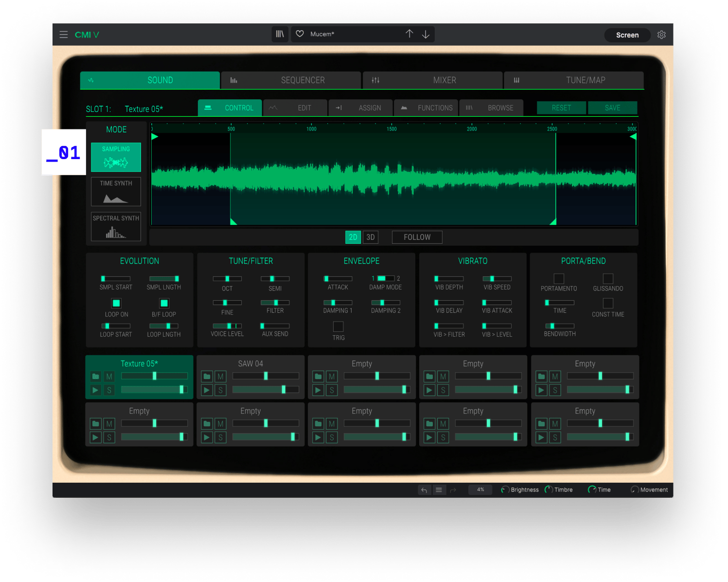Open the preset library browser icon
The image size is (728, 582).
pyautogui.click(x=280, y=34)
